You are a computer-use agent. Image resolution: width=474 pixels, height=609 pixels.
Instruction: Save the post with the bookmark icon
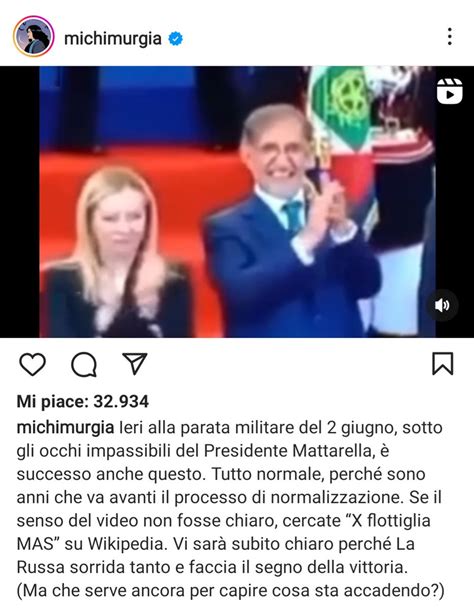point(443,364)
